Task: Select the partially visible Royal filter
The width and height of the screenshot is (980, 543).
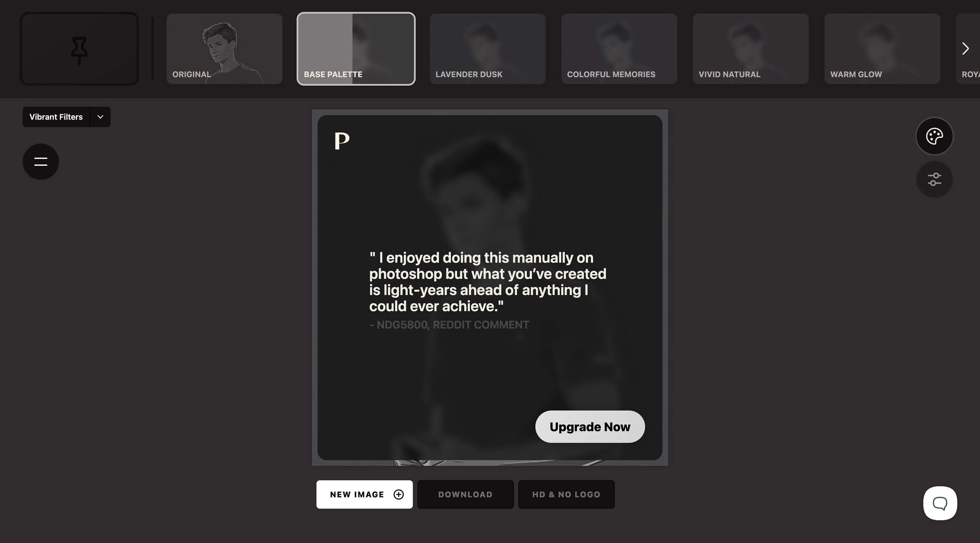Action: 969,49
